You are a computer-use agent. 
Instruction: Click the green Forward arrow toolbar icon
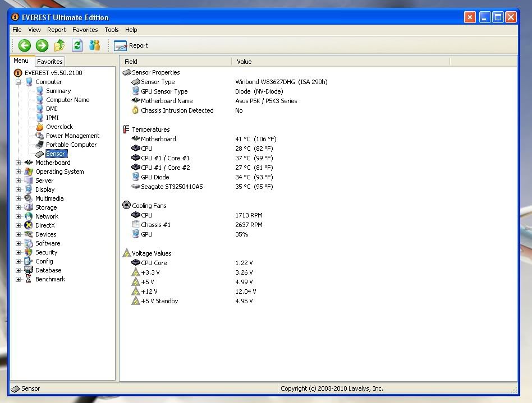[42, 45]
